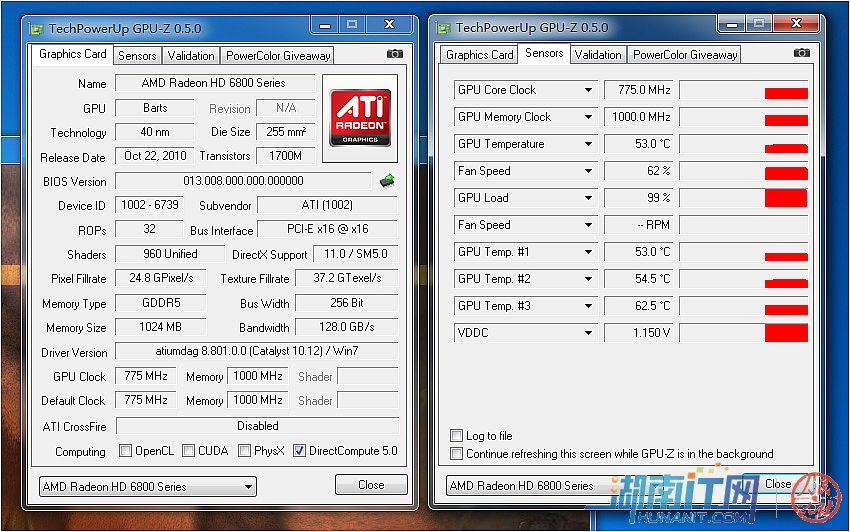850x532 pixels.
Task: Click the BIOS Version field
Action: click(x=243, y=181)
